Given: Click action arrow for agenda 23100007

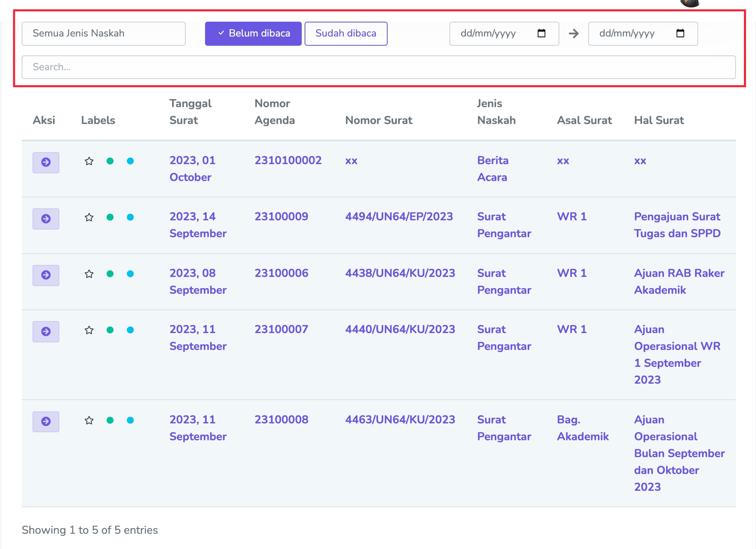Looking at the screenshot, I should click(x=46, y=331).
